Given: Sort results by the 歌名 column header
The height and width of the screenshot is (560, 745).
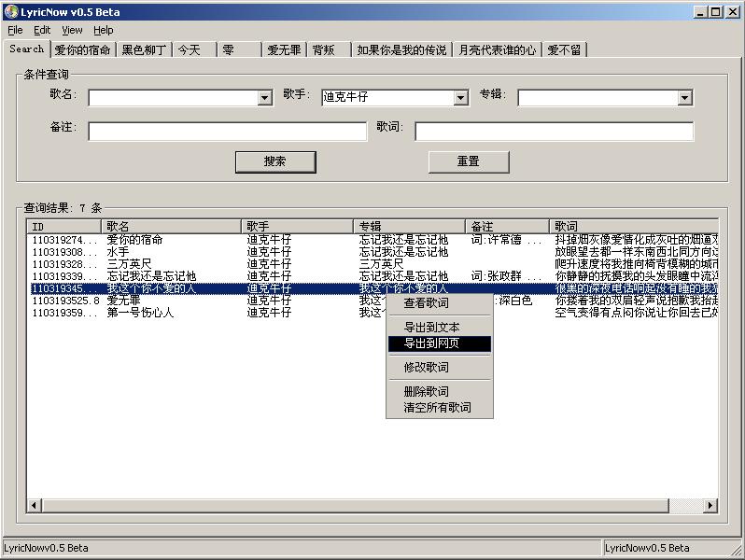Looking at the screenshot, I should (171, 226).
